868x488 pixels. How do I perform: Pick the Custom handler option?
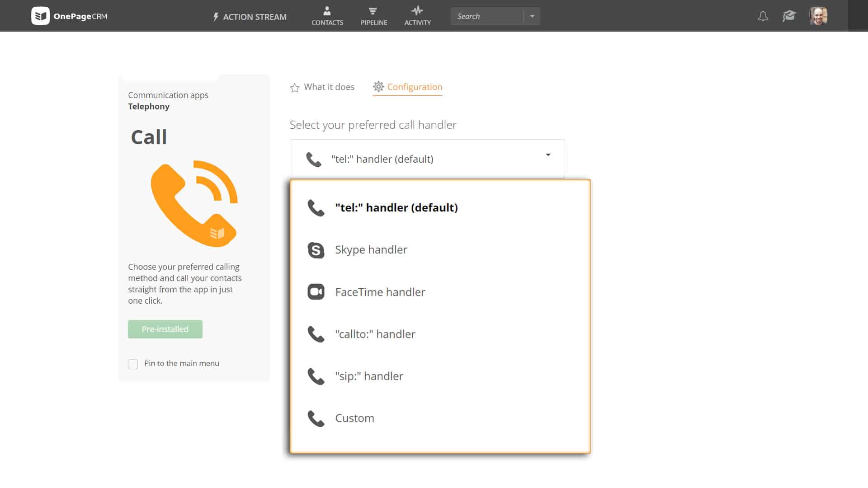(440, 418)
